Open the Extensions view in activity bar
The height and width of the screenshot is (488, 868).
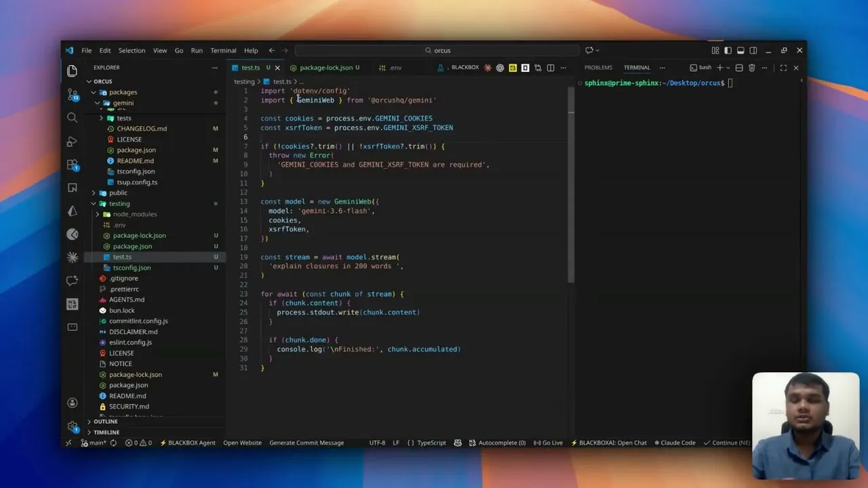coord(73,165)
